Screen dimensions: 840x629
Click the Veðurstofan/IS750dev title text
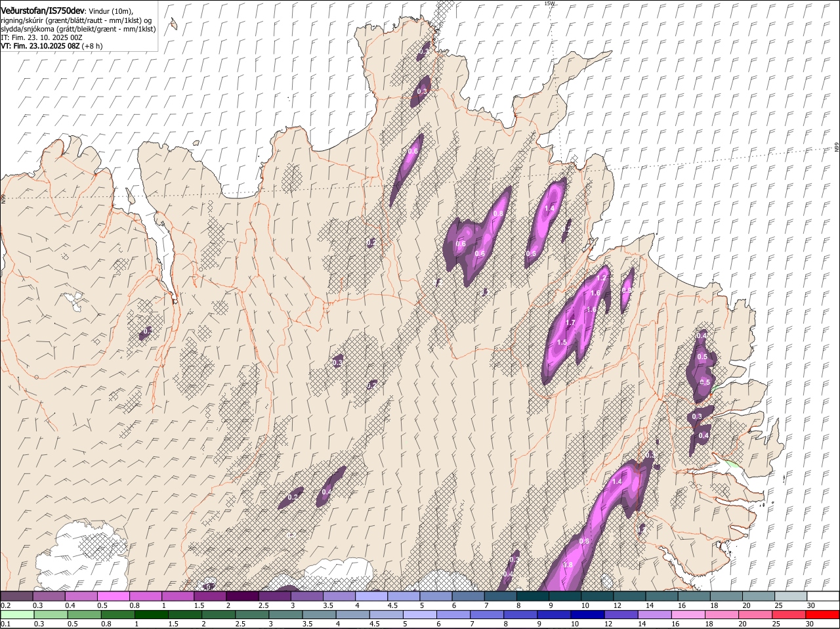(43, 11)
